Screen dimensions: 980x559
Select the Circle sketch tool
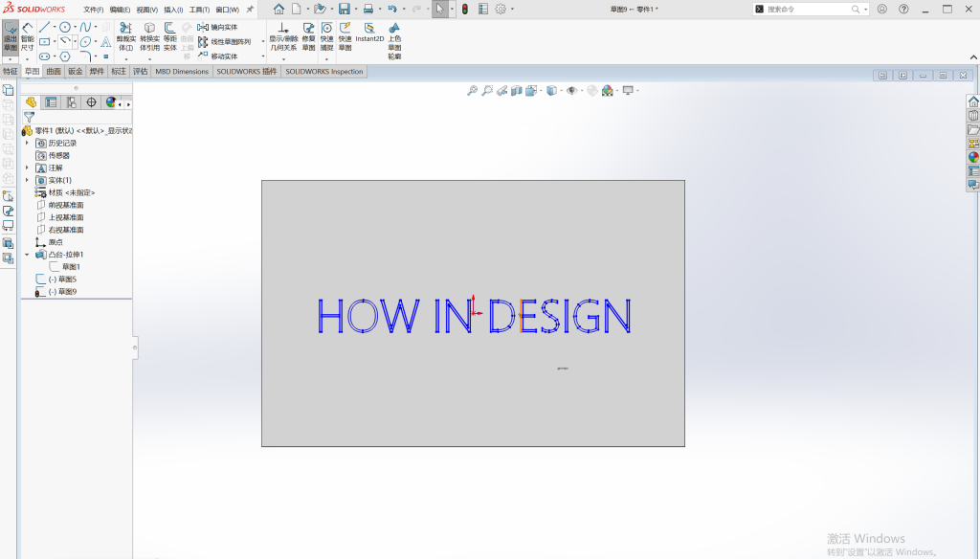coord(65,28)
